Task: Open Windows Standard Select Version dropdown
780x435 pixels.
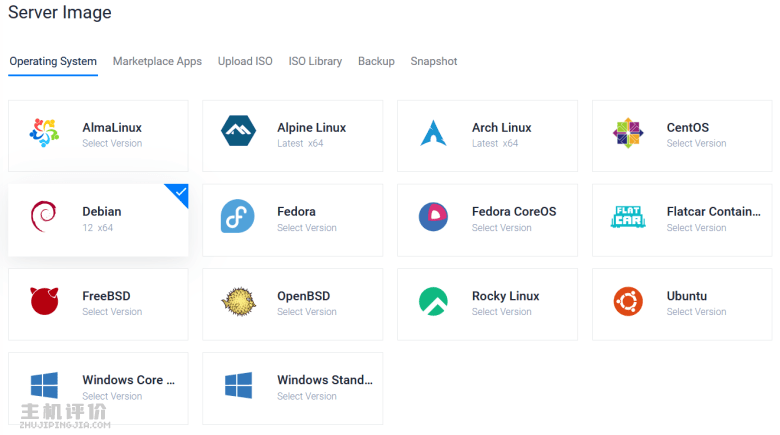Action: [x=307, y=396]
